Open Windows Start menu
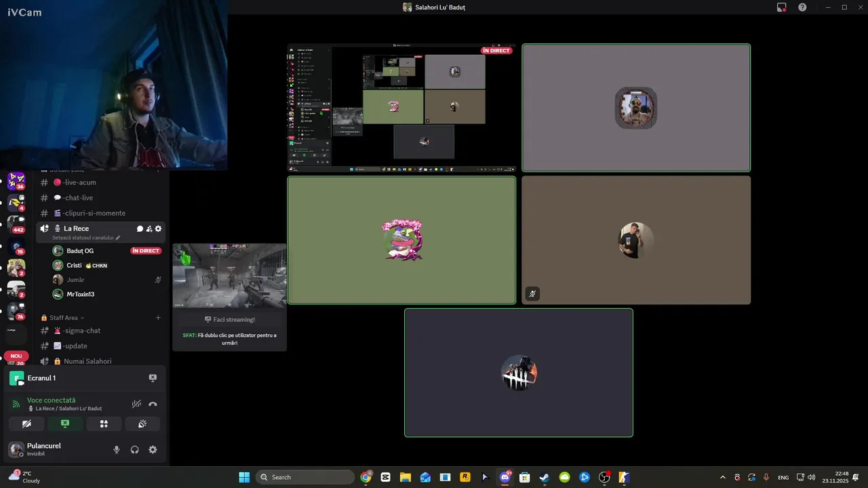Image resolution: width=868 pixels, height=488 pixels. pos(244,477)
